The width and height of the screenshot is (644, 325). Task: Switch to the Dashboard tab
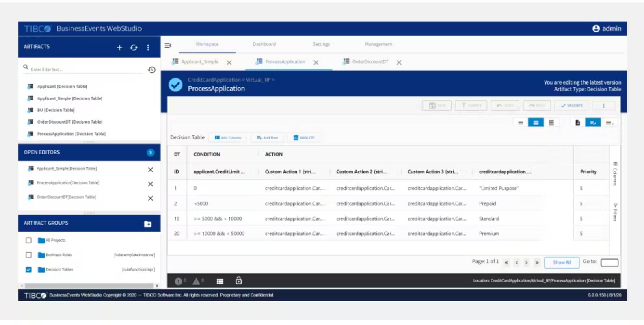264,44
